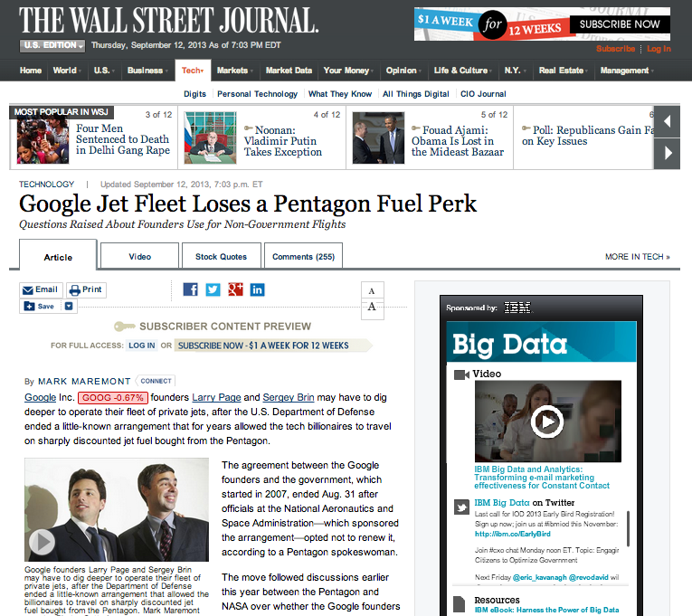Select Markets in the navigation bar
This screenshot has height=616, width=692.
232,71
